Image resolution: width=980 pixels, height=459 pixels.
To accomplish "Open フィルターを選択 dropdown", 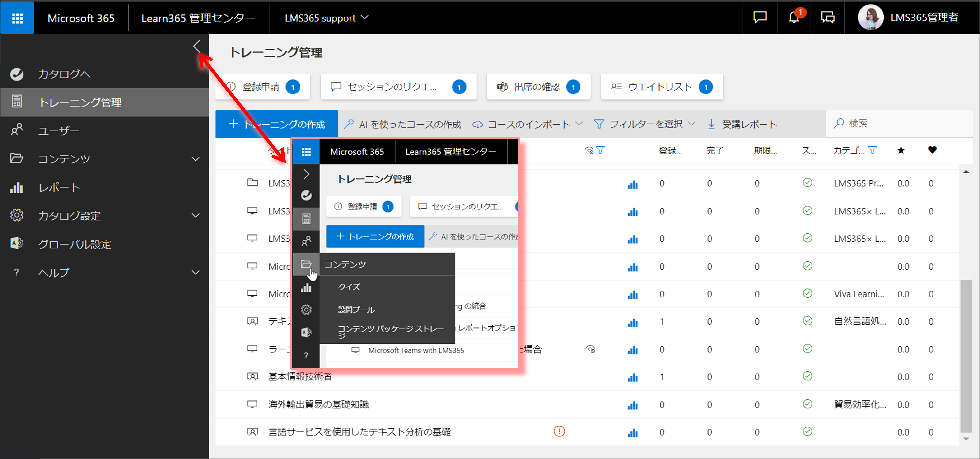I will pos(645,124).
